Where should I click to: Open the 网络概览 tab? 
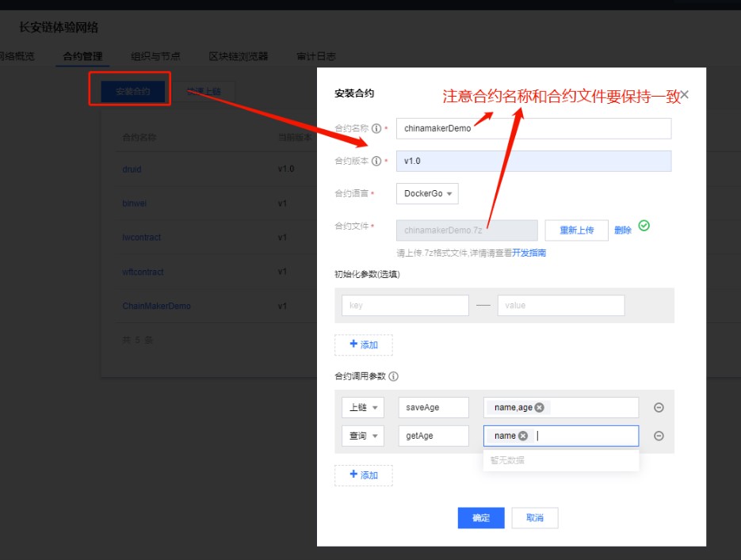(17, 56)
